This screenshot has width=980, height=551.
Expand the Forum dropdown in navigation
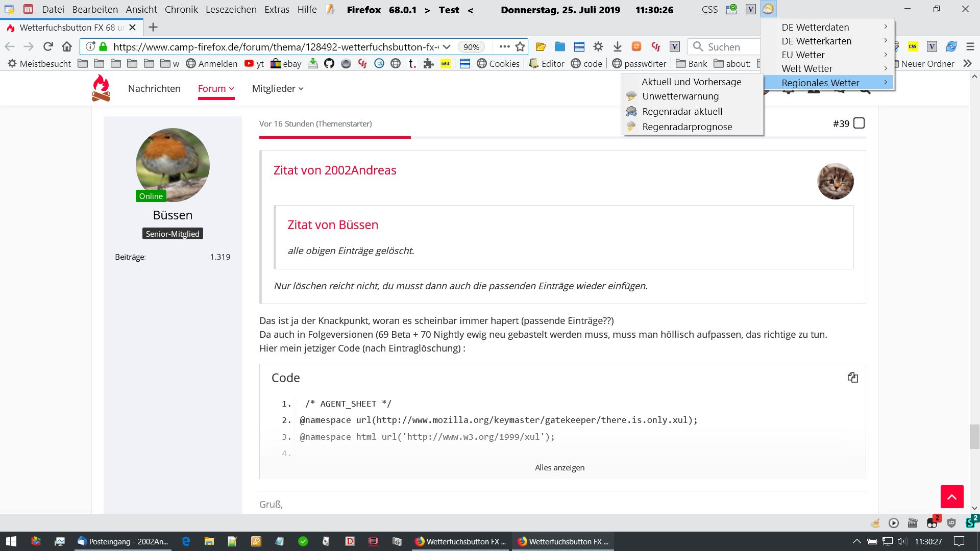(216, 88)
